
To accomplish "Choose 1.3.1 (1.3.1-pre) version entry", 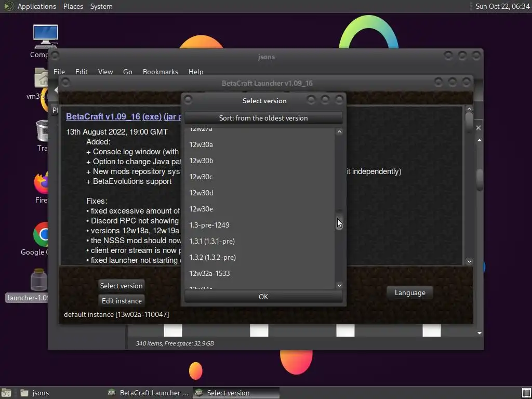I will (260, 241).
